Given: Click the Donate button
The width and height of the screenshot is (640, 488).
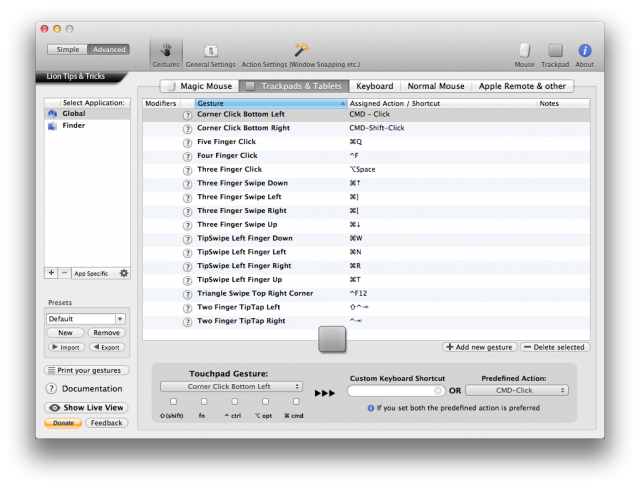Looking at the screenshot, I should coord(63,423).
